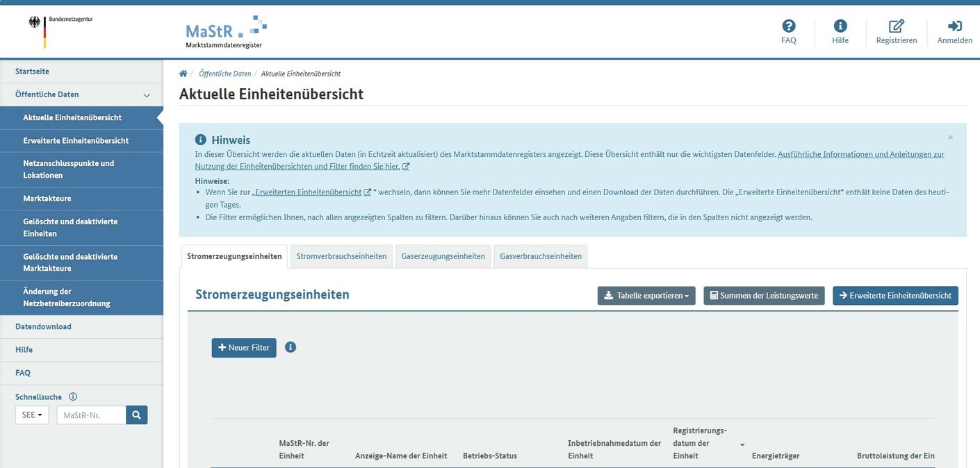This screenshot has height=468, width=980.
Task: Click the Neuer Filter button
Action: coord(244,348)
